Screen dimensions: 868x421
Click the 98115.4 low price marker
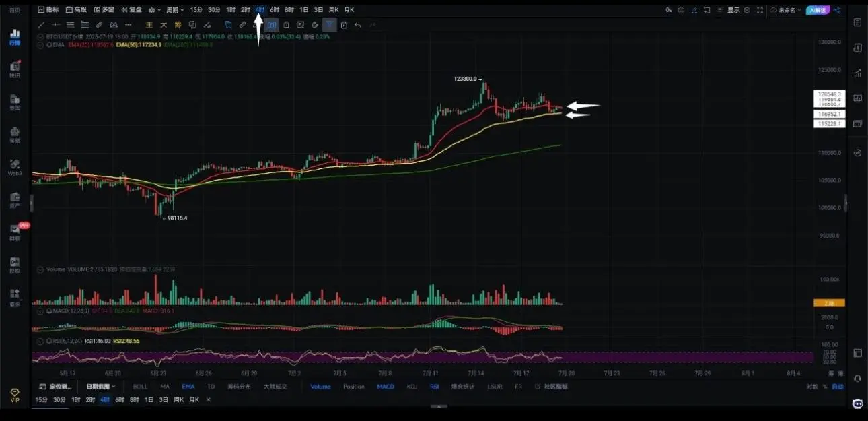tap(175, 218)
